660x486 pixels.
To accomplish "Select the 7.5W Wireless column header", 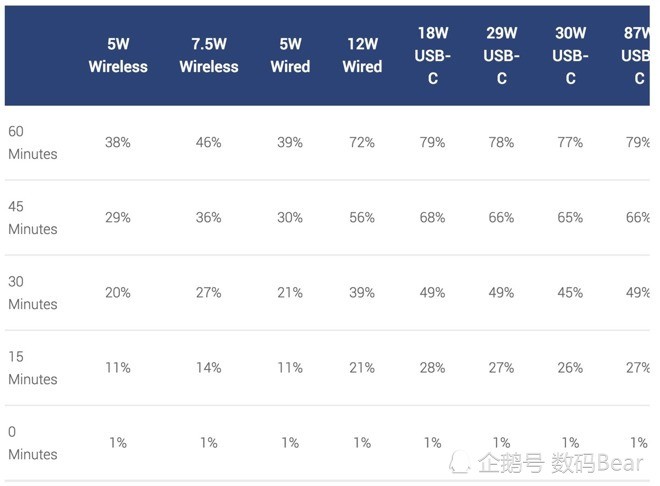I will click(209, 55).
